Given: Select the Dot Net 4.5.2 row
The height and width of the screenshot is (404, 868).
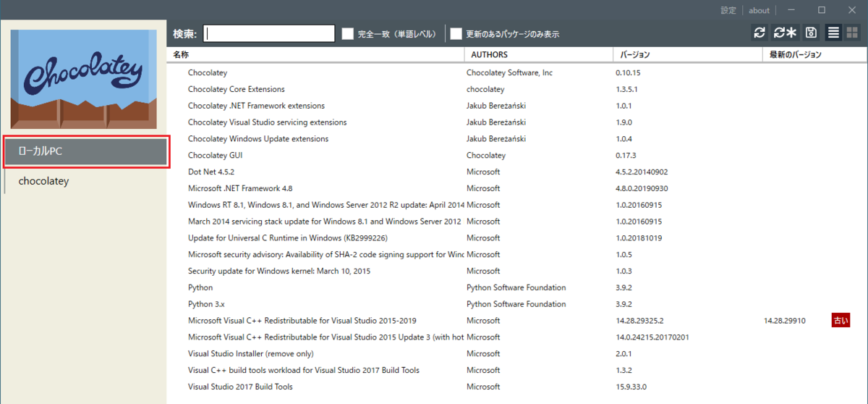Looking at the screenshot, I should [517, 172].
